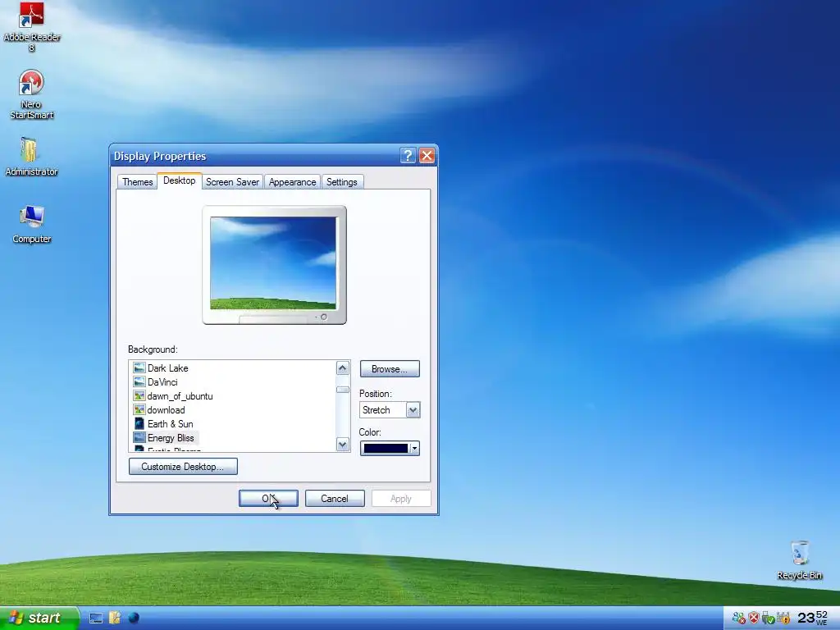Screen dimensions: 840x630
Task: Expand the Position Stretch dropdown
Action: click(413, 410)
